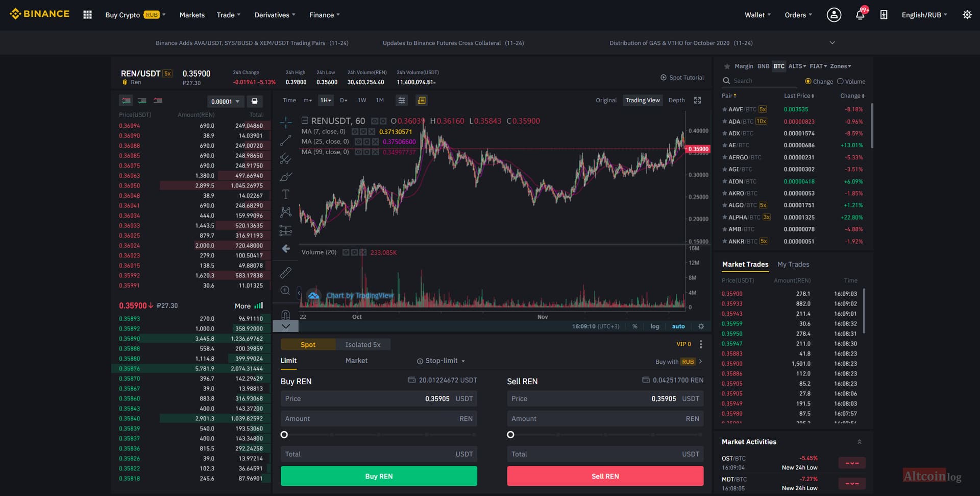Expand the 1H interval dropdown

326,100
